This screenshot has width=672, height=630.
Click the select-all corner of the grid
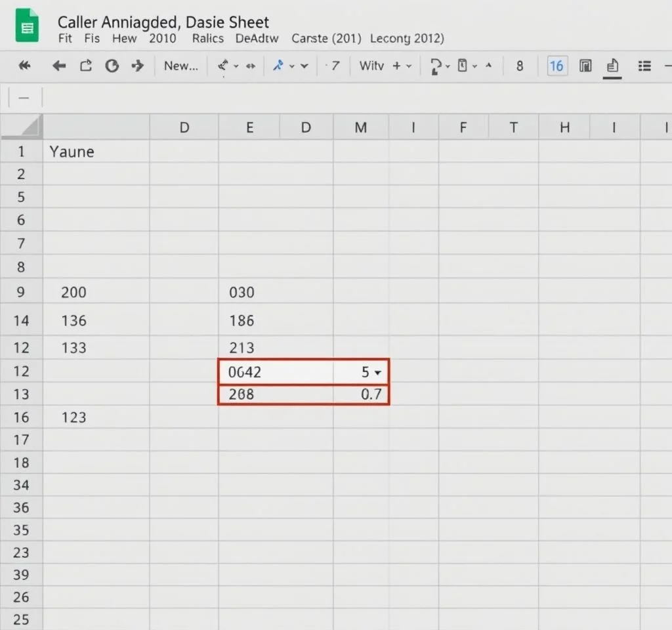(22, 127)
